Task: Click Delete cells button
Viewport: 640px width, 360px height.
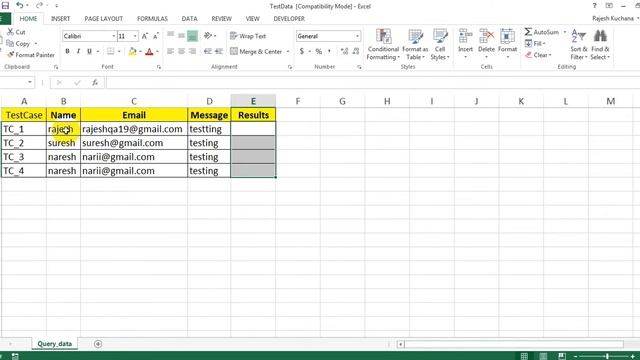Action: point(486,44)
